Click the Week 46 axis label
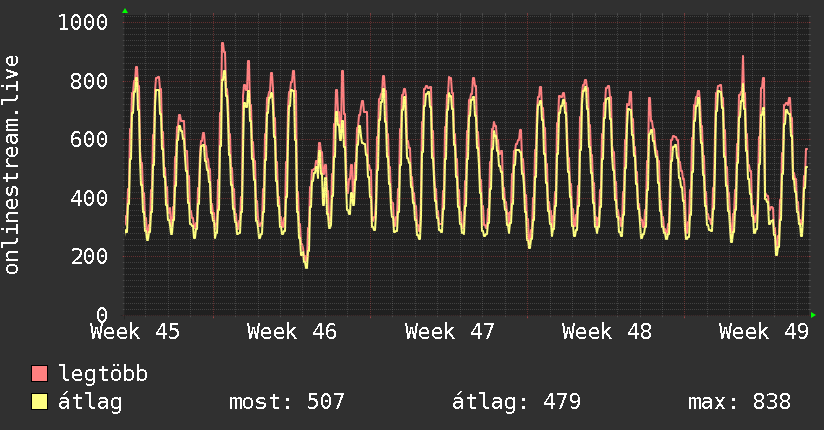This screenshot has height=430, width=824. pos(292,332)
